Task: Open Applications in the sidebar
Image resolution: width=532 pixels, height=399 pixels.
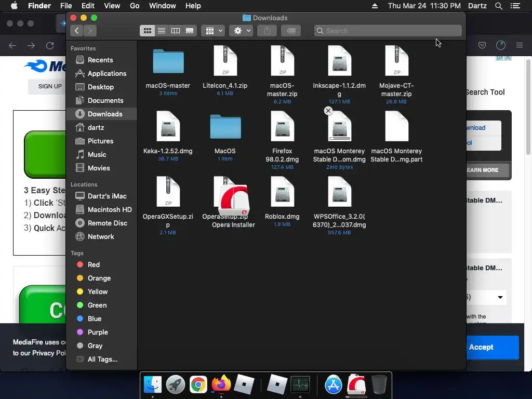Action: (x=101, y=74)
